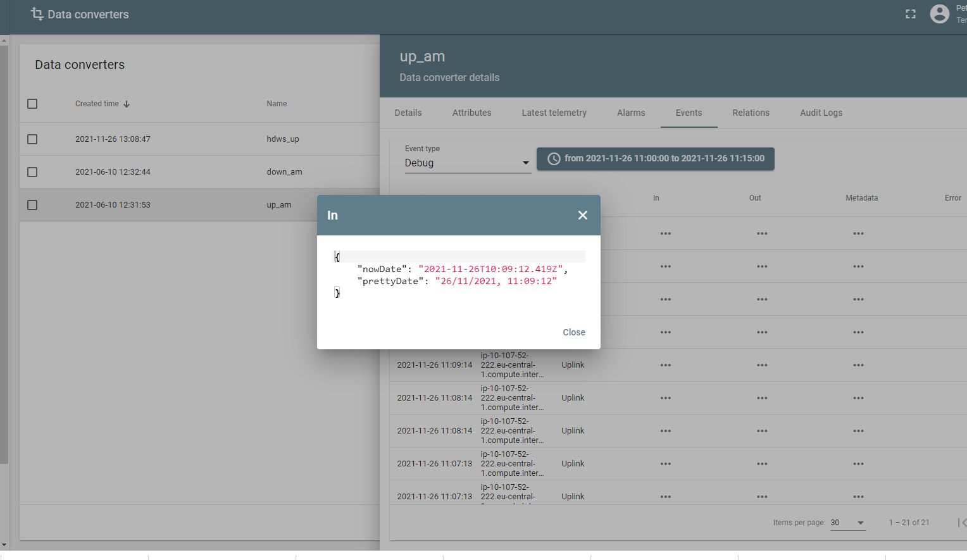Viewport: 967px width, 560px height.
Task: Click the pagination text 1 – 21 of 21
Action: [909, 523]
